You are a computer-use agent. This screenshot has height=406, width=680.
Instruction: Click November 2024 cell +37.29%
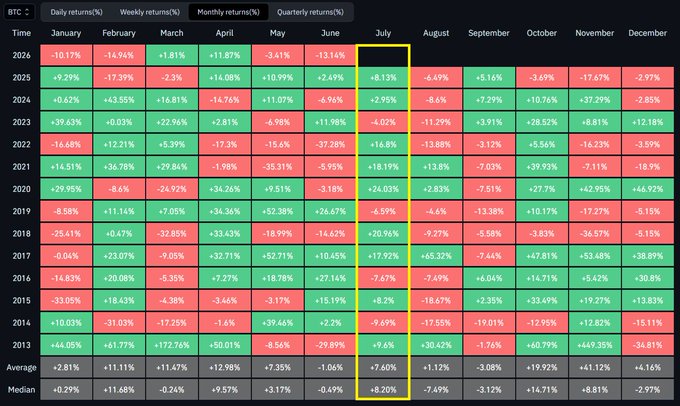click(x=595, y=100)
